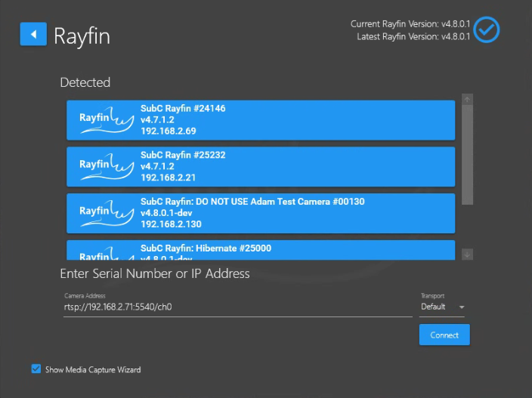Click the IP address 192.168.2.21 text
532x398 pixels.
(169, 177)
